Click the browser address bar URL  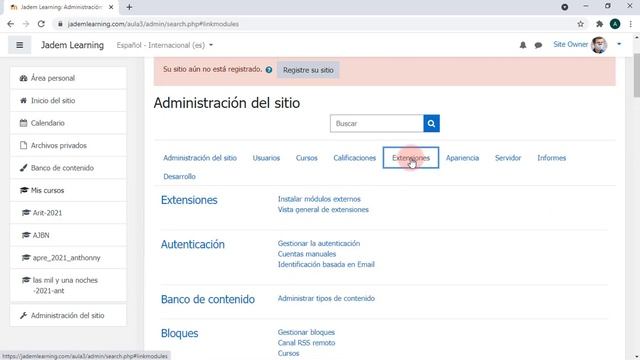coord(153,24)
